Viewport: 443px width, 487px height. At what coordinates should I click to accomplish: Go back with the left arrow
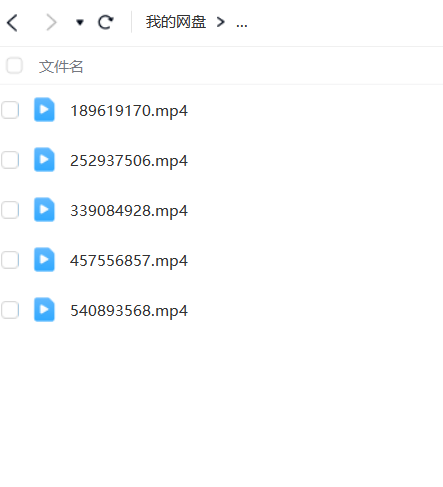(12, 23)
